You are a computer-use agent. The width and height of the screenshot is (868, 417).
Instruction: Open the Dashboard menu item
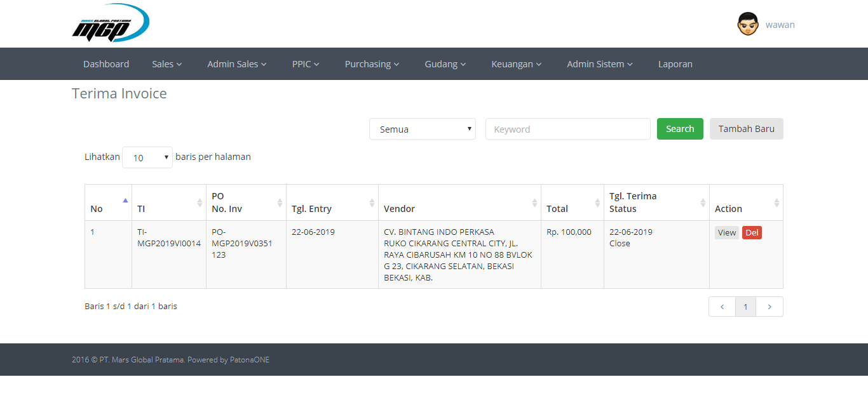[x=106, y=64]
